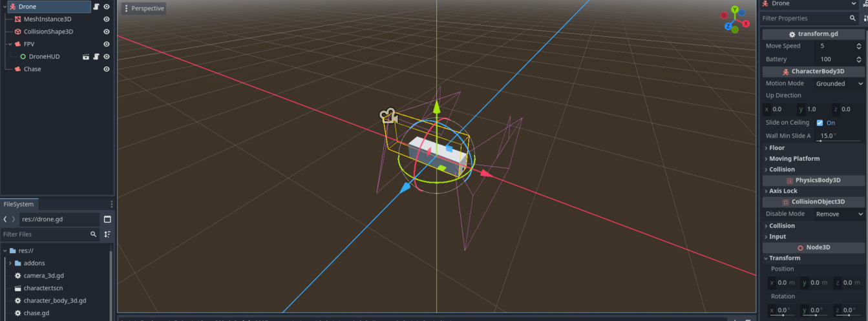Go back in FileSystem path history
868x321 pixels.
pos(5,220)
